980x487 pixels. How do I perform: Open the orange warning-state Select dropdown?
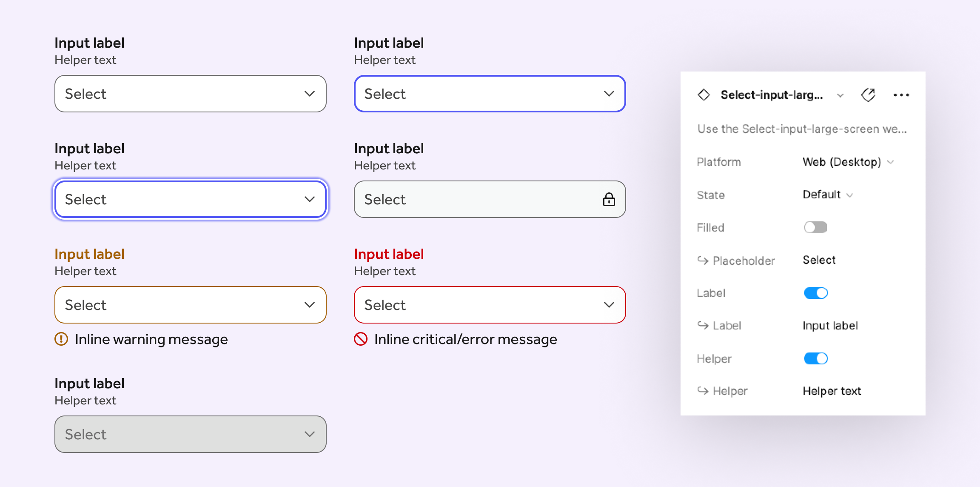pos(190,305)
